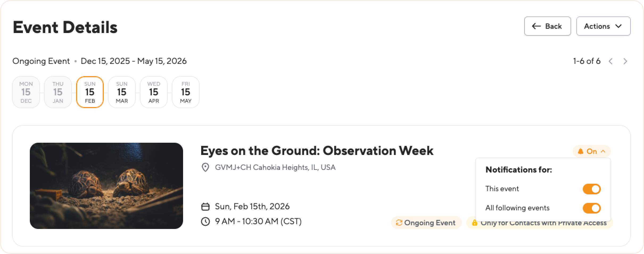Viewport: 644px width, 254px height.
Task: Click the calendar date icon
Action: pyautogui.click(x=205, y=207)
